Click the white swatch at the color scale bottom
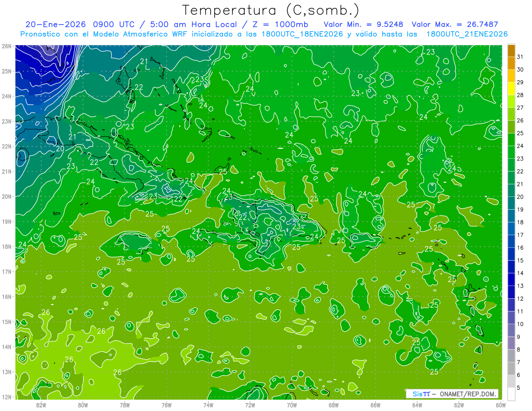 511,394
